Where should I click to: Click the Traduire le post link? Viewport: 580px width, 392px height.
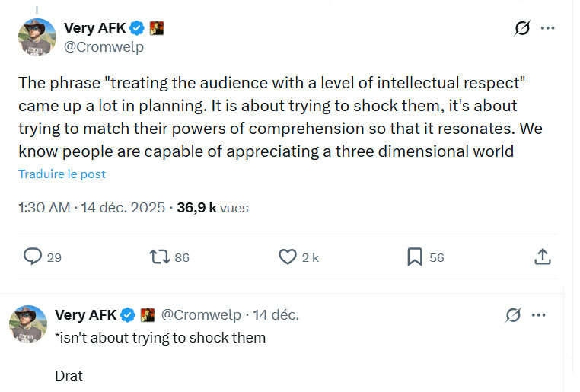click(x=62, y=174)
